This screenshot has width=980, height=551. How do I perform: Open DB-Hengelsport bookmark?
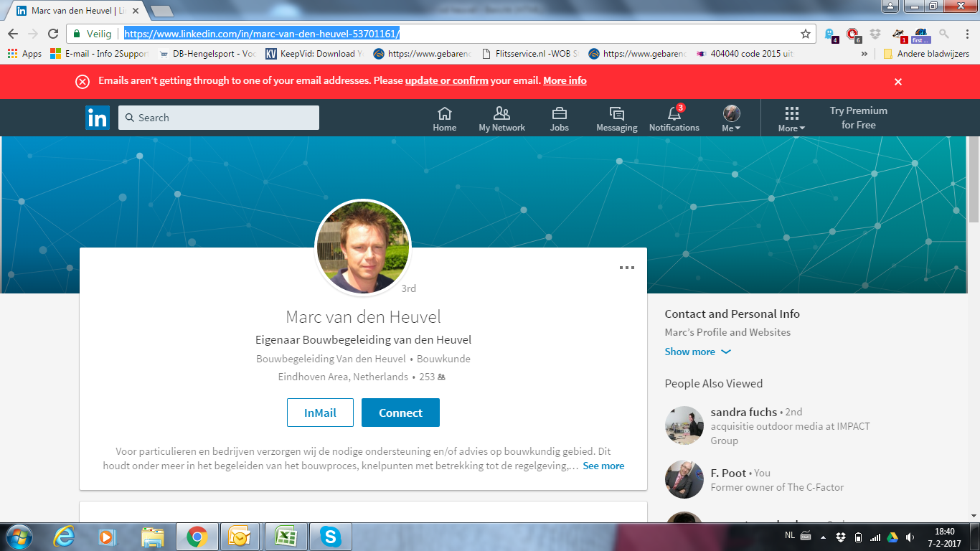tap(207, 54)
